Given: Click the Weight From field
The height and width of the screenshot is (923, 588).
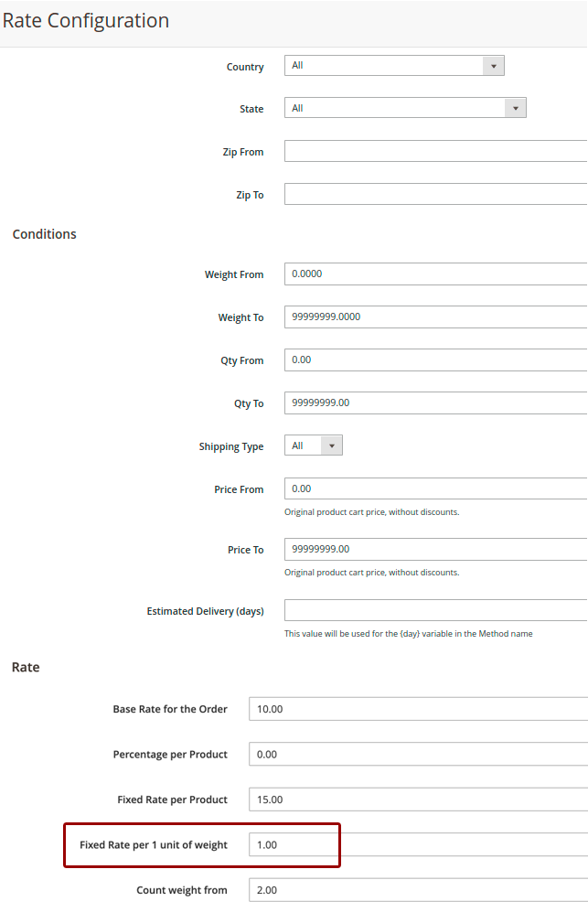Looking at the screenshot, I should tap(435, 274).
